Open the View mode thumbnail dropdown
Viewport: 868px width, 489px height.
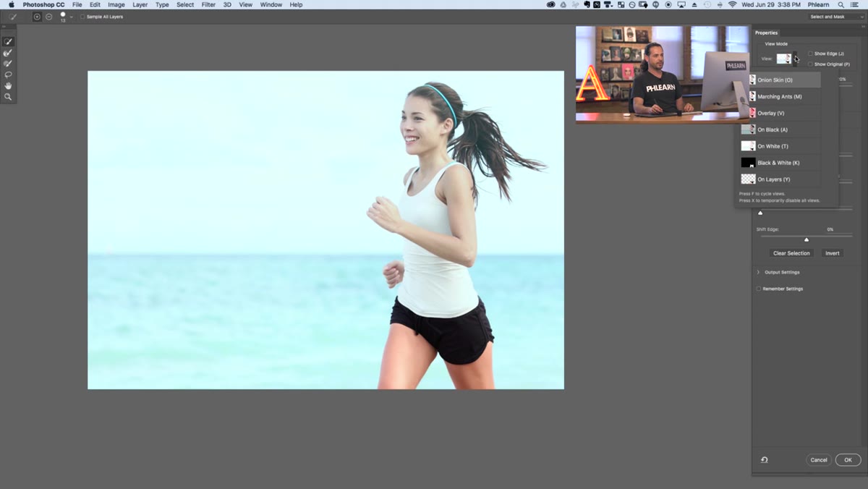[x=787, y=59]
